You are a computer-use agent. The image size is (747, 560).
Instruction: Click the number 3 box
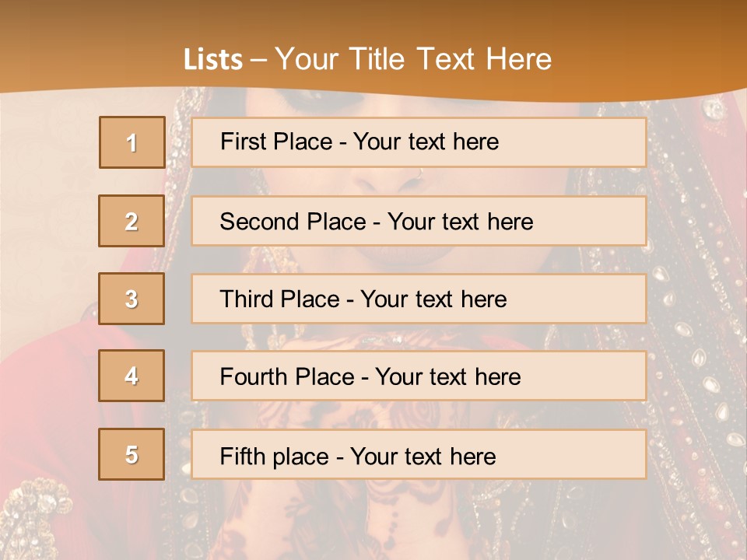[132, 299]
